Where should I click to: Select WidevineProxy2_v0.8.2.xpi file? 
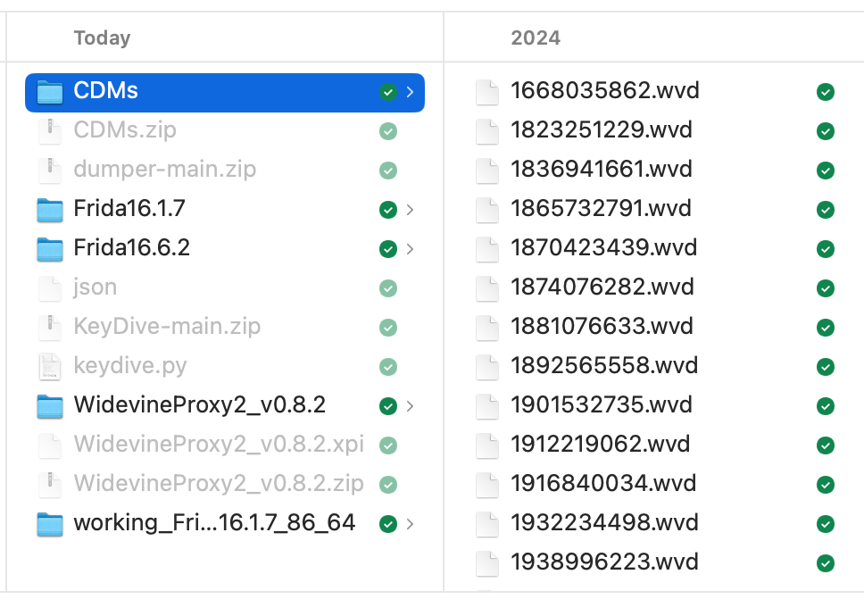[219, 445]
